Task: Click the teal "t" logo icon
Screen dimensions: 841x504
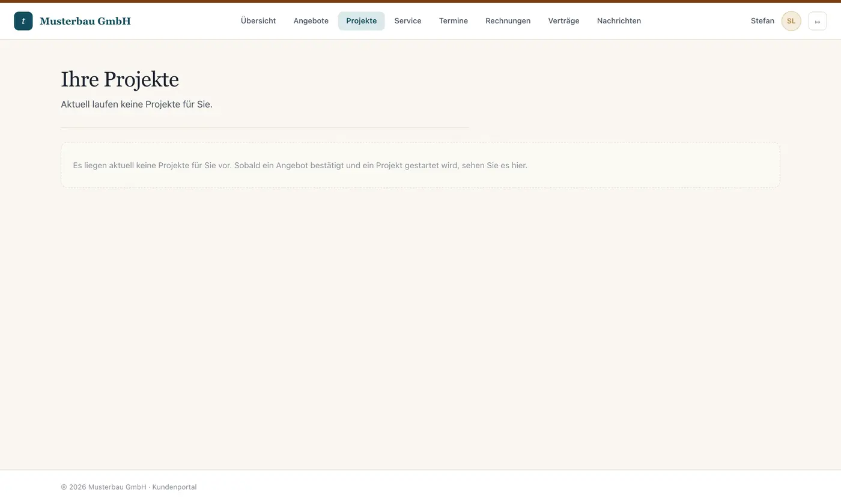Action: pyautogui.click(x=23, y=21)
